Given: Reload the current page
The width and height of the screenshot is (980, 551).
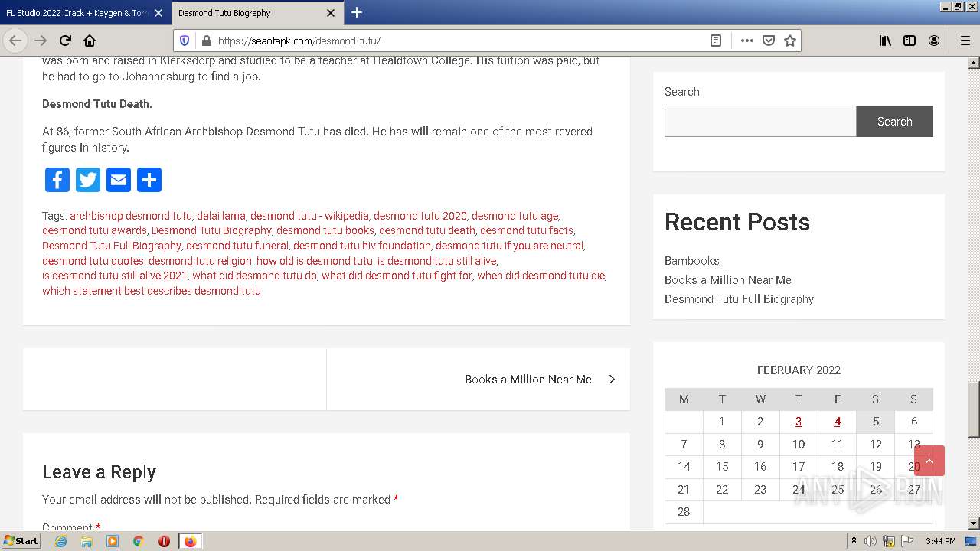Looking at the screenshot, I should point(65,41).
